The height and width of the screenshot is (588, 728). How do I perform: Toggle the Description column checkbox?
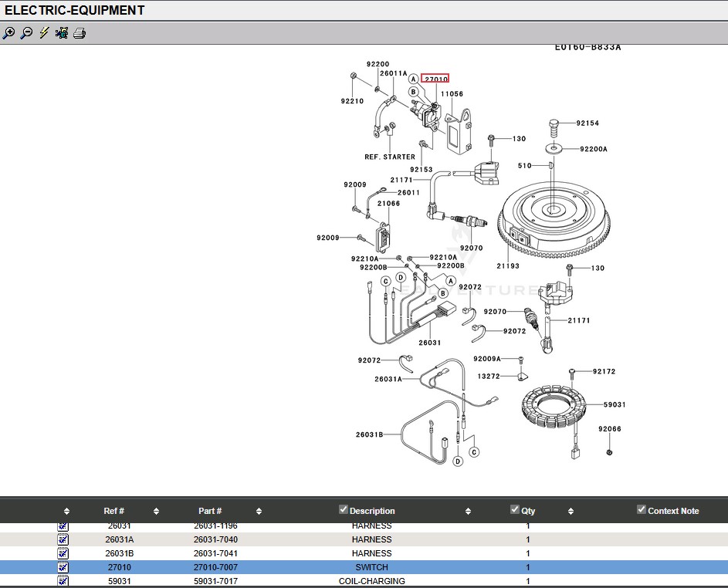click(344, 509)
